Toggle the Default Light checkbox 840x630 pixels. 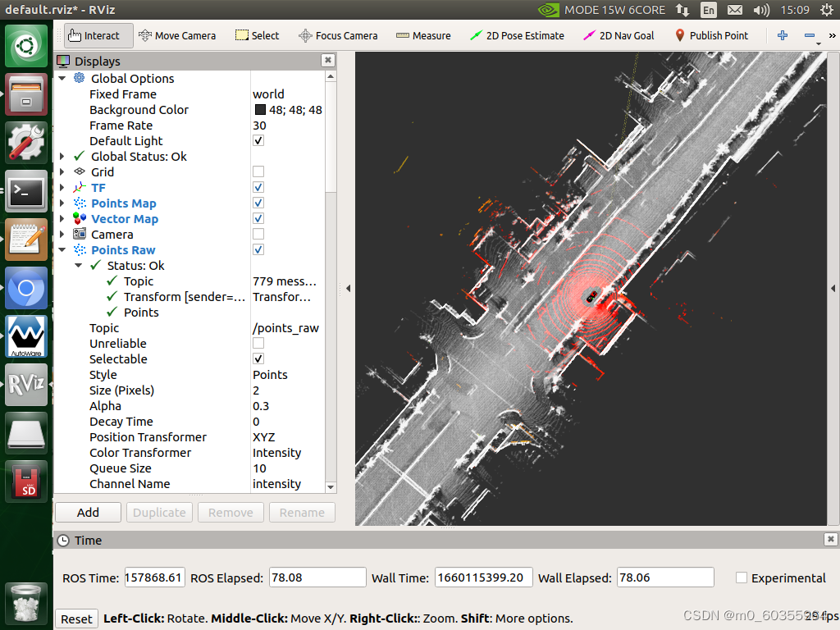[258, 140]
